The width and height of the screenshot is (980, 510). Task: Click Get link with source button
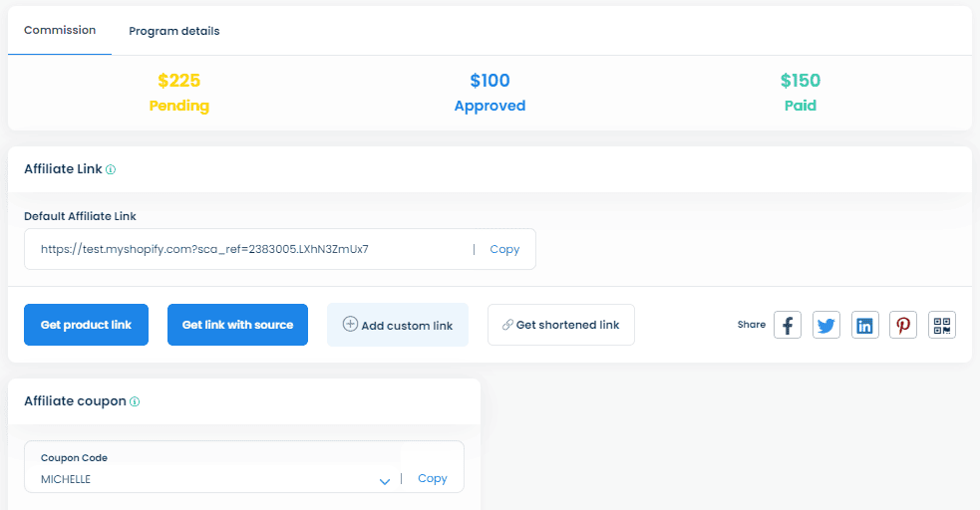pos(237,325)
